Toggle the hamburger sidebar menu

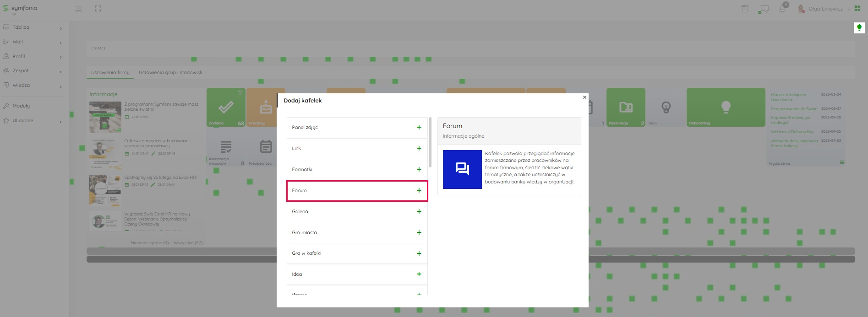coord(78,9)
